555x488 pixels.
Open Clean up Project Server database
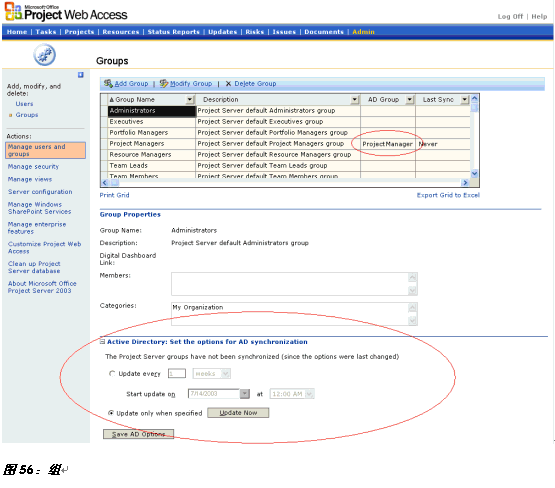click(34, 267)
